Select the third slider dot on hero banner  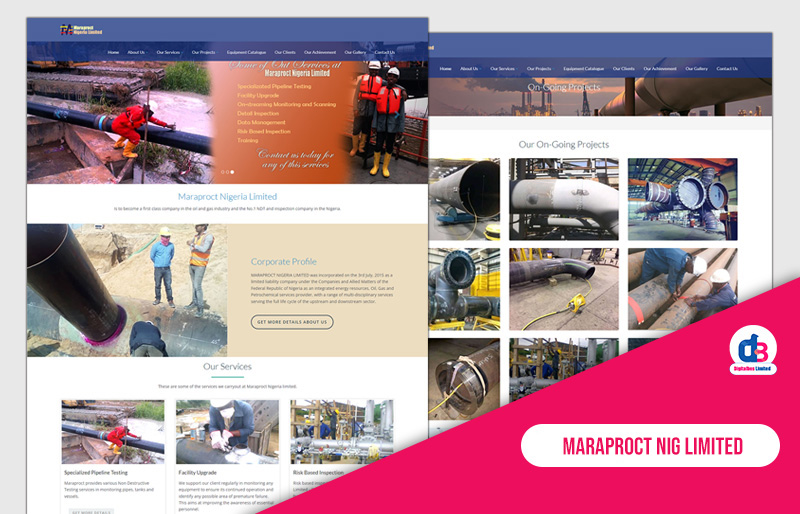coord(232,172)
